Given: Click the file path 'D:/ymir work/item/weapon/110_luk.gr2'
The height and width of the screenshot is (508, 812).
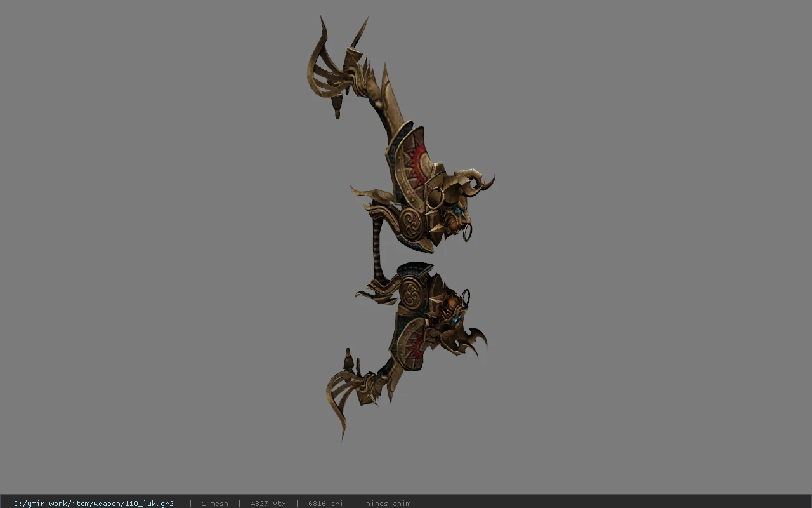Looking at the screenshot, I should click(94, 504).
